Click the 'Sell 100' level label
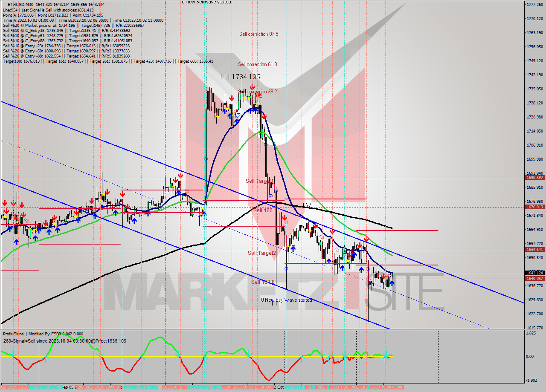This screenshot has height=392, width=546. tap(263, 210)
